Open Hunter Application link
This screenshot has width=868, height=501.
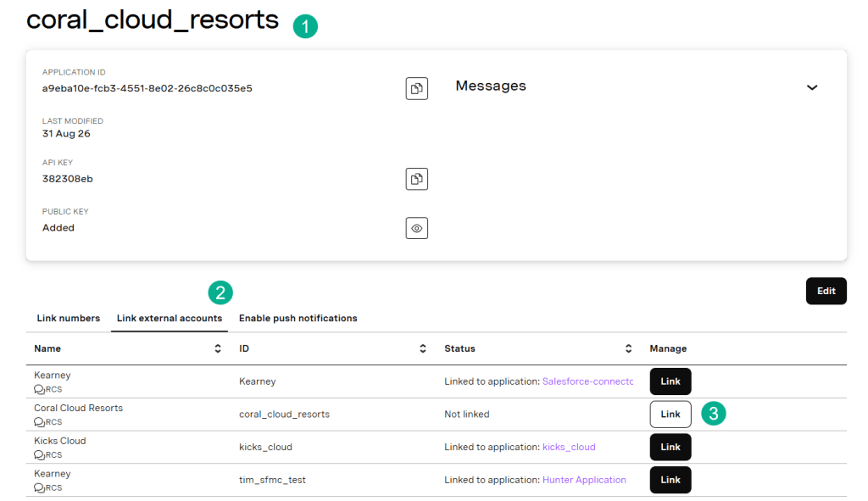tap(584, 480)
